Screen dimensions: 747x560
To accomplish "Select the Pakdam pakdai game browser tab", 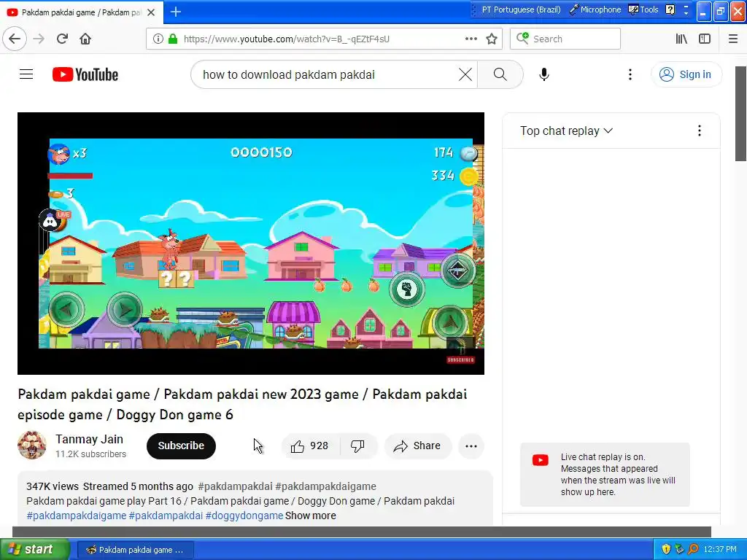I will point(82,12).
